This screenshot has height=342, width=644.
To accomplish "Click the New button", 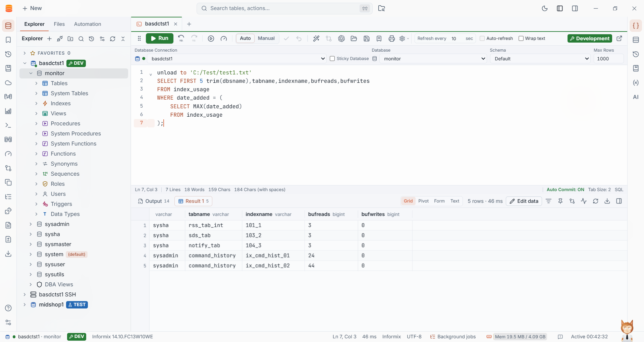I will (x=32, y=8).
